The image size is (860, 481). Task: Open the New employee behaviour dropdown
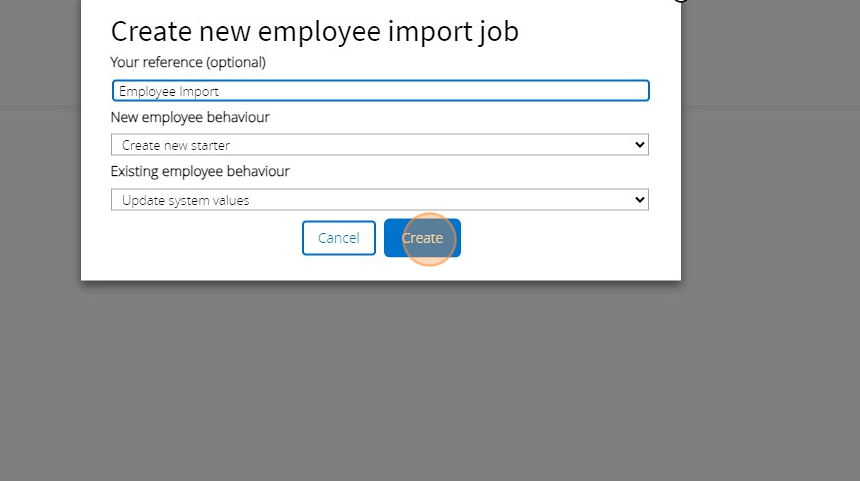(x=380, y=145)
